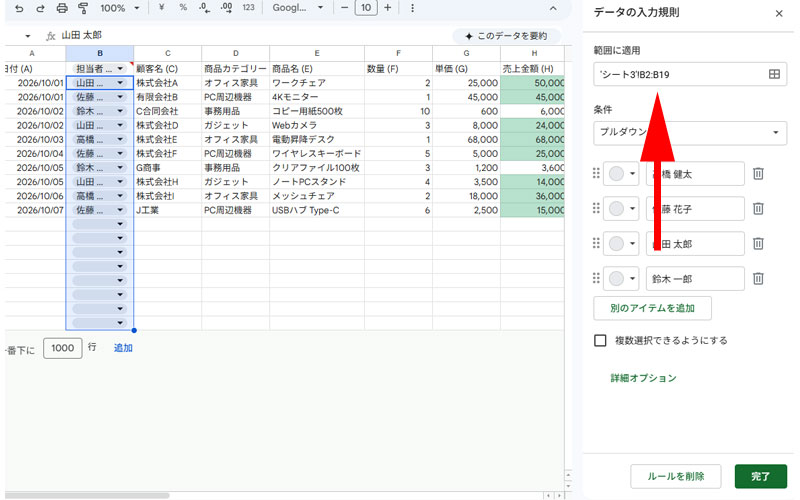800x500 pixels.
Task: Select column B header
Action: pos(100,53)
